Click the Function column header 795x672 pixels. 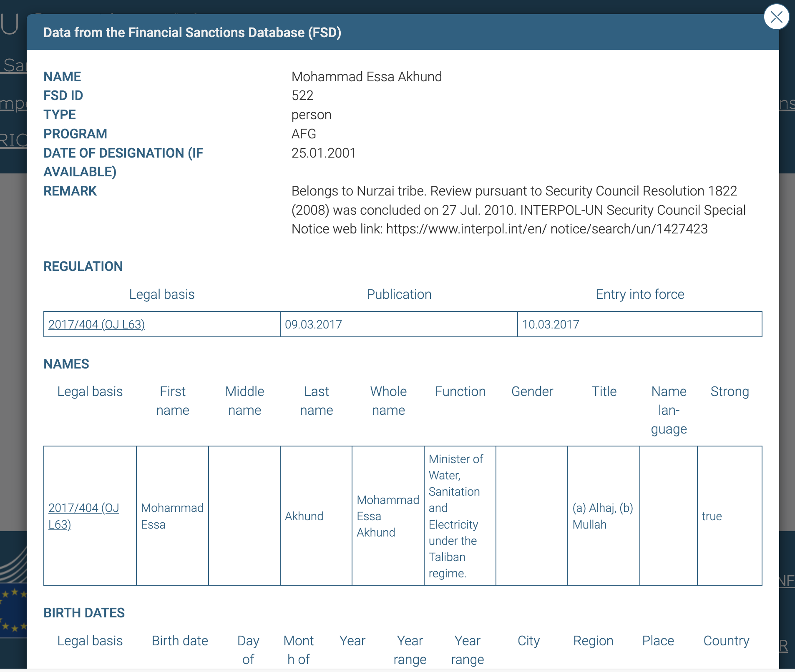pos(460,391)
